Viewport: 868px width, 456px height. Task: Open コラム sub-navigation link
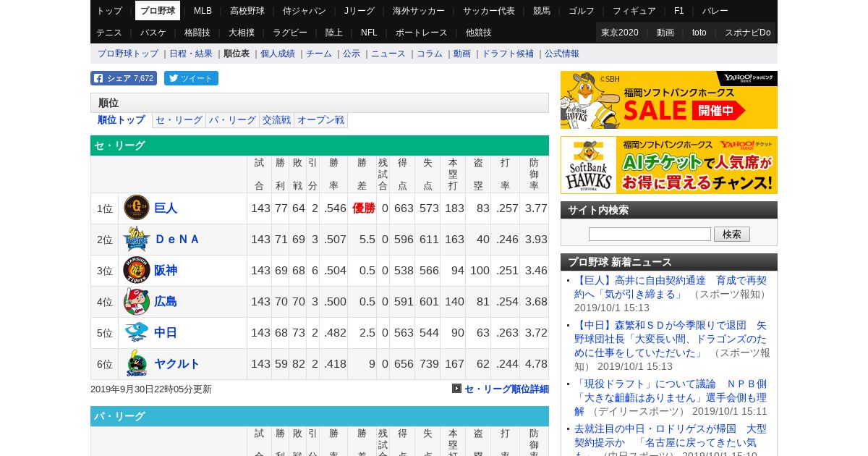tap(430, 54)
